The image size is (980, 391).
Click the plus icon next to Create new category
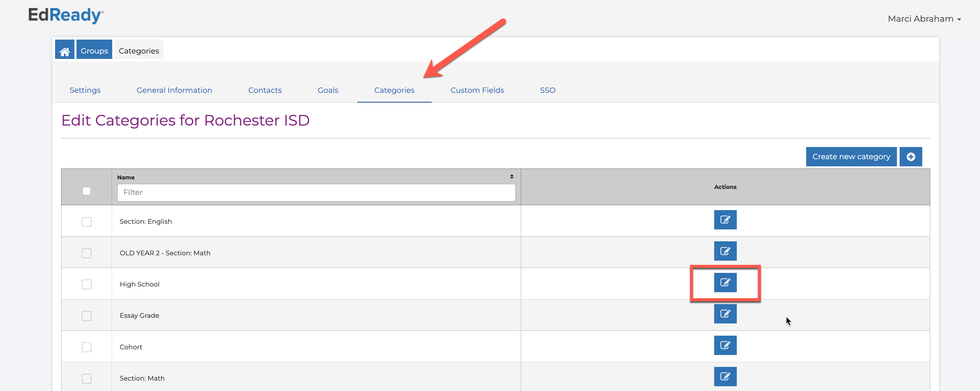point(911,157)
